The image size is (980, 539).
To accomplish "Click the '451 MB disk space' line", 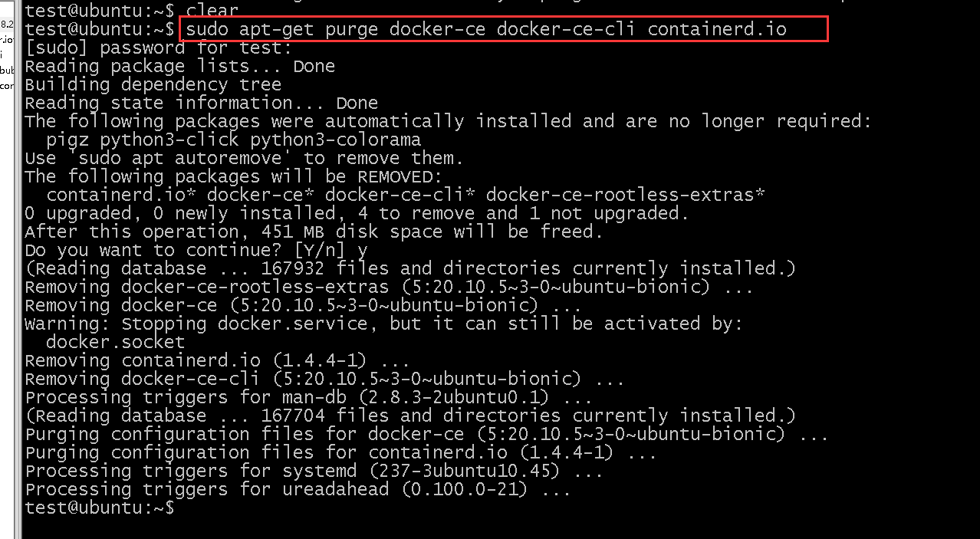I will (x=314, y=232).
